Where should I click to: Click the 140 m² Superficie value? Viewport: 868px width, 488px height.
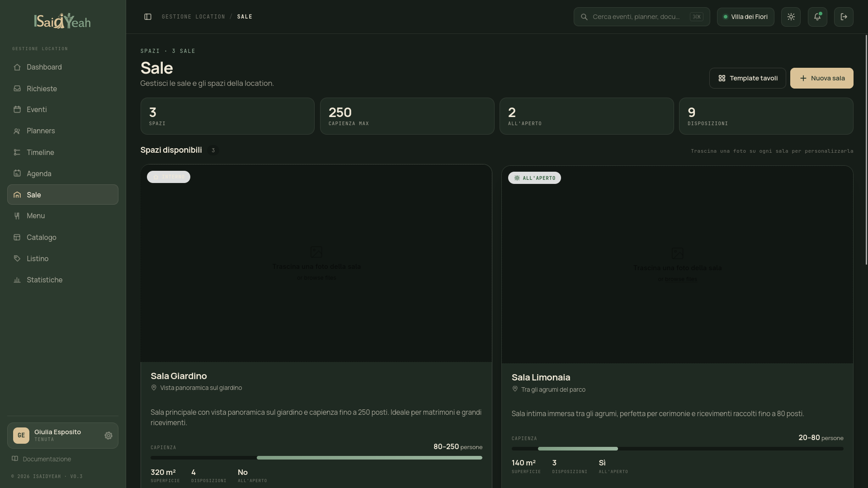(524, 463)
